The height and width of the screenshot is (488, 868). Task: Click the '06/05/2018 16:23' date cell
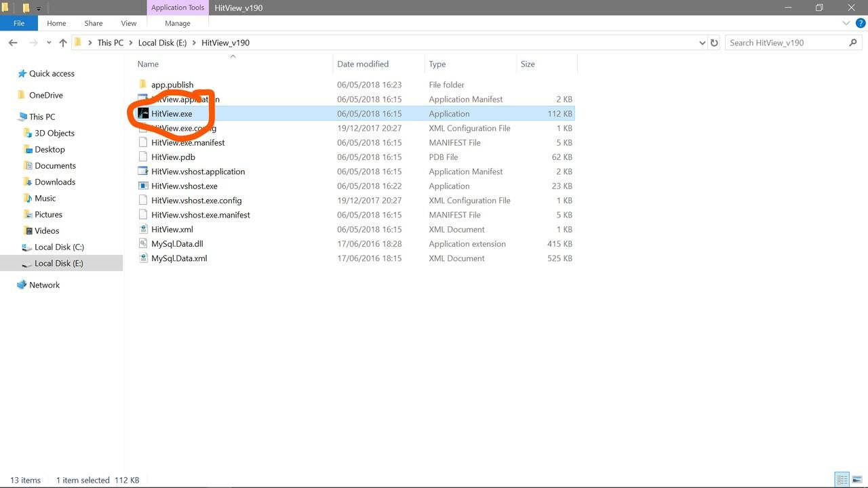pos(370,85)
